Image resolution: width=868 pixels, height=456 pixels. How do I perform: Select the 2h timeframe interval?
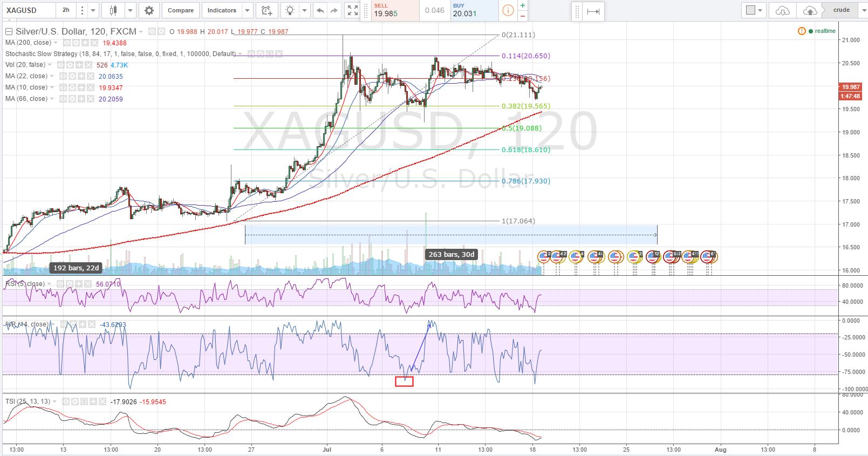point(66,10)
